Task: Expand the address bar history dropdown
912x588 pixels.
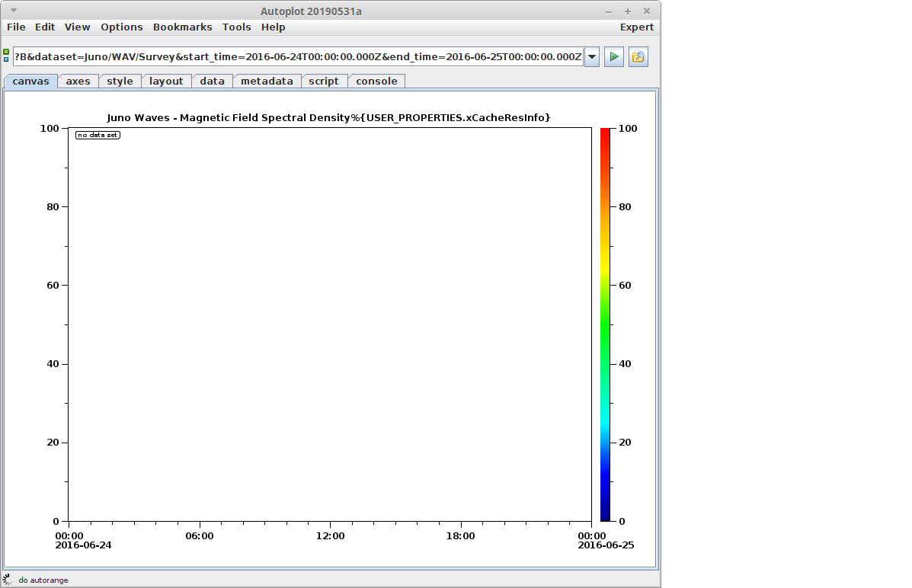Action: (x=592, y=57)
